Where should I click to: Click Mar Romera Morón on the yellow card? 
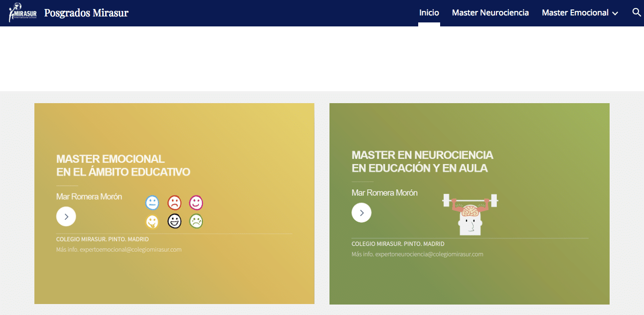click(89, 197)
